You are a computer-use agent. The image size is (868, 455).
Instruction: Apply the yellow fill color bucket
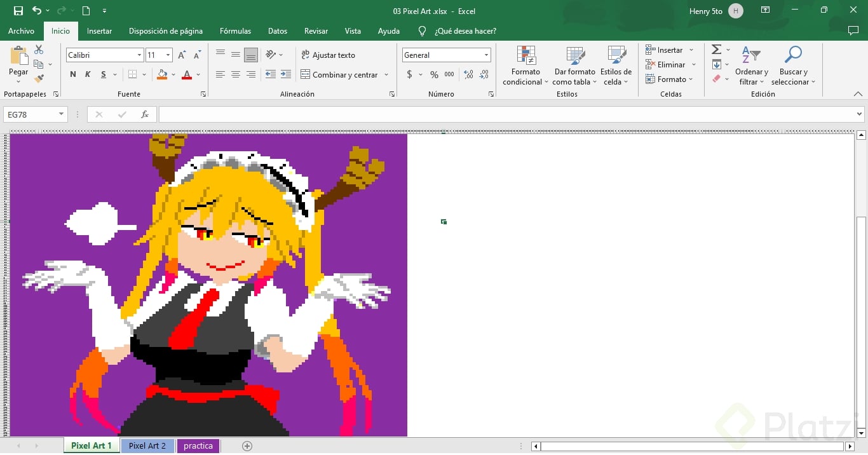[x=162, y=74]
